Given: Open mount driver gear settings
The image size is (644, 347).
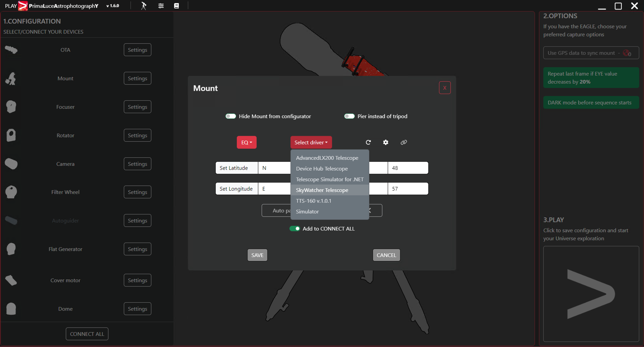Looking at the screenshot, I should click(x=386, y=142).
